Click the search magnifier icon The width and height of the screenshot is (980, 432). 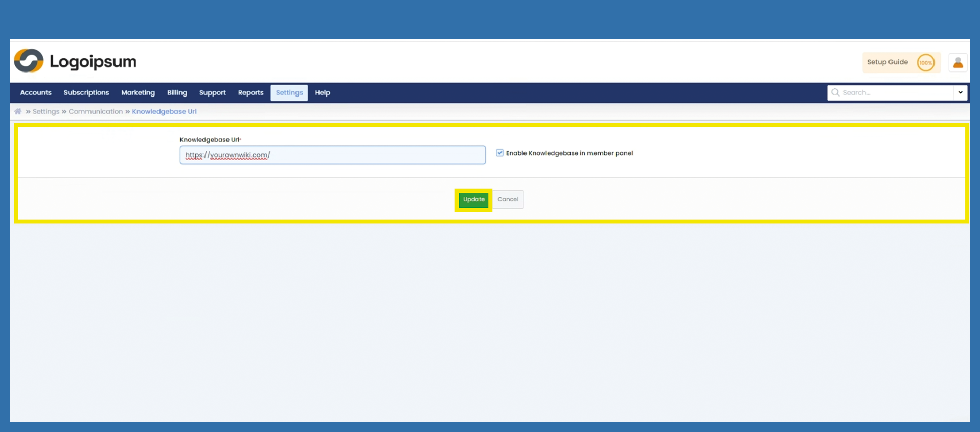pyautogui.click(x=835, y=92)
